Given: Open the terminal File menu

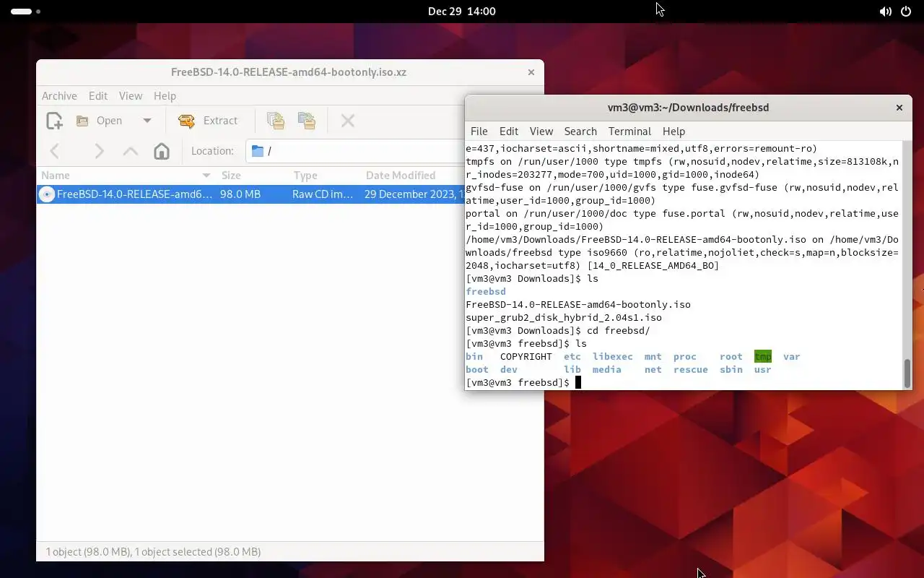Looking at the screenshot, I should point(479,131).
